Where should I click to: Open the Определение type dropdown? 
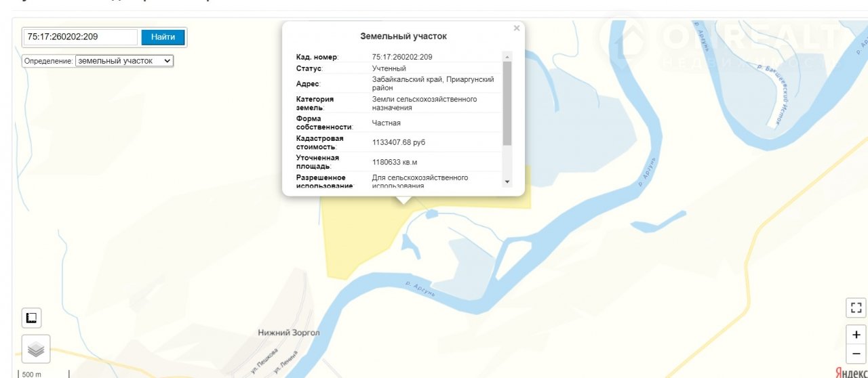(124, 61)
